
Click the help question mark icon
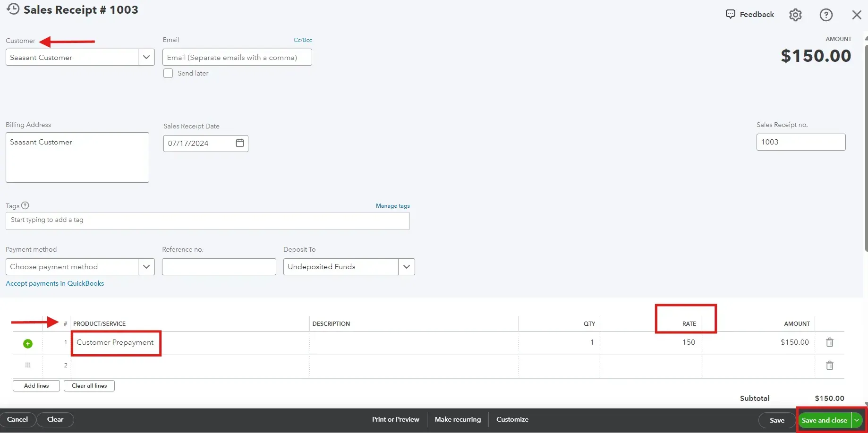tap(826, 15)
